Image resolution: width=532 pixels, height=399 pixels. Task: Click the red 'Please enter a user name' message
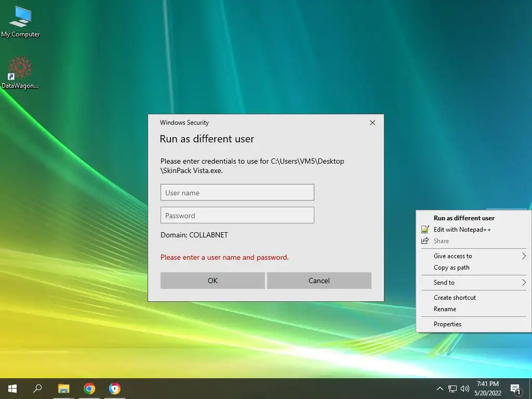224,257
